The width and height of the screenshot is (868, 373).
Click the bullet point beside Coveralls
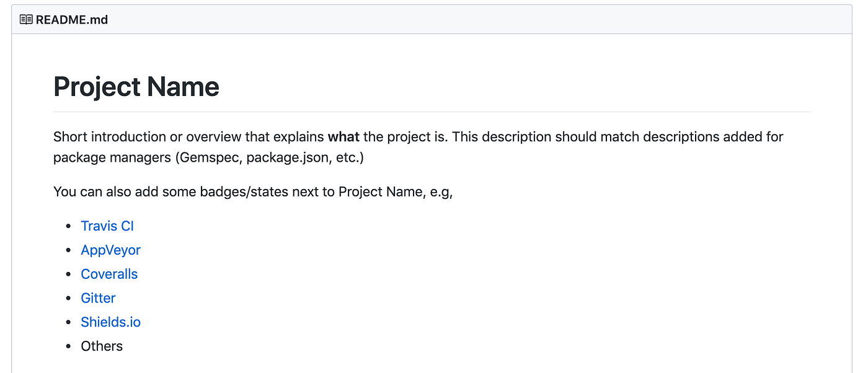(68, 274)
